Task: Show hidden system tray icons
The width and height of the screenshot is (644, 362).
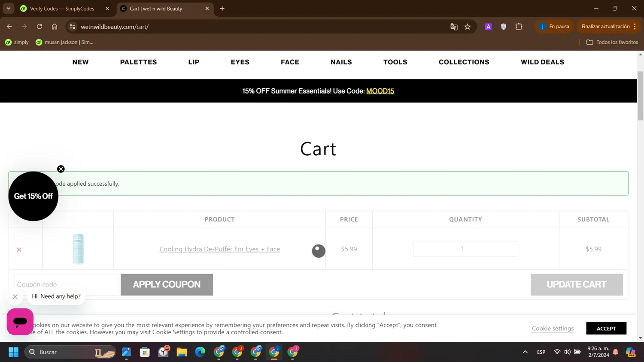Action: 525,352
